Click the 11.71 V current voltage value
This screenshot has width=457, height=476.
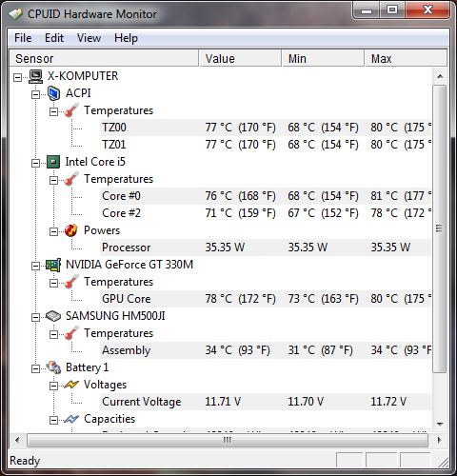pos(223,402)
